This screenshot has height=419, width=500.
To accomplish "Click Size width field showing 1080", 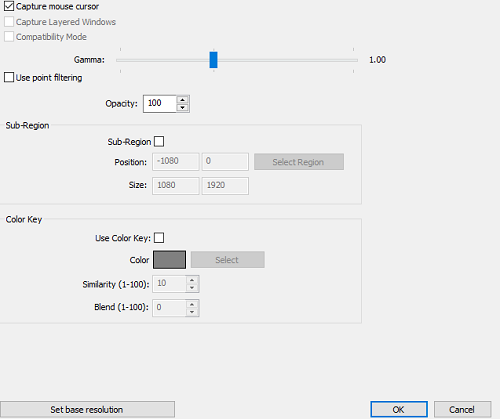I will click(176, 185).
